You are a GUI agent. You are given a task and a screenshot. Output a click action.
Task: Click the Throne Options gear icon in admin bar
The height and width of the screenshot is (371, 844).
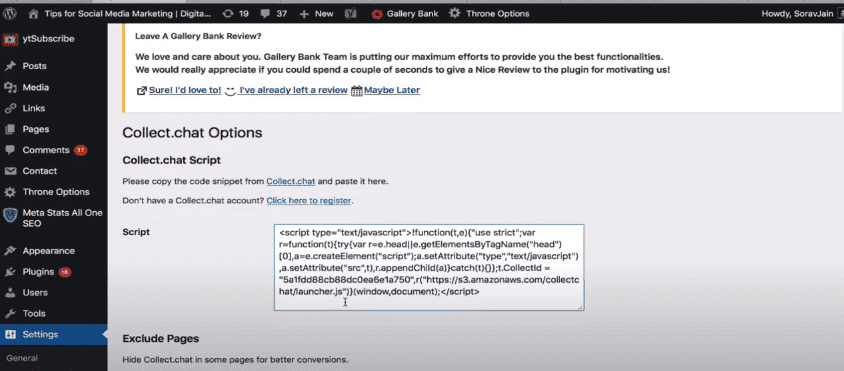coord(455,13)
